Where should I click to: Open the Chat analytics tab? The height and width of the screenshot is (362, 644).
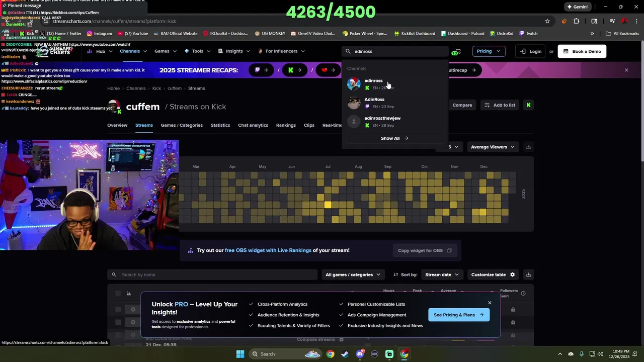253,125
